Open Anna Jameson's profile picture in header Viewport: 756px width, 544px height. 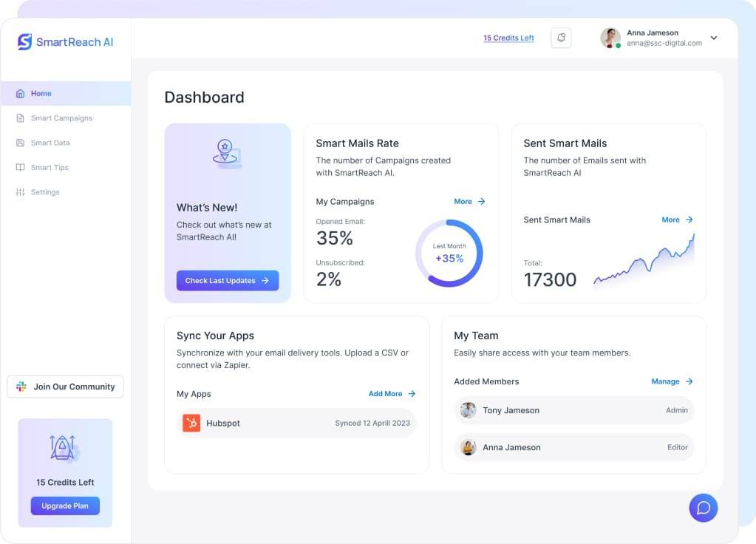[610, 38]
